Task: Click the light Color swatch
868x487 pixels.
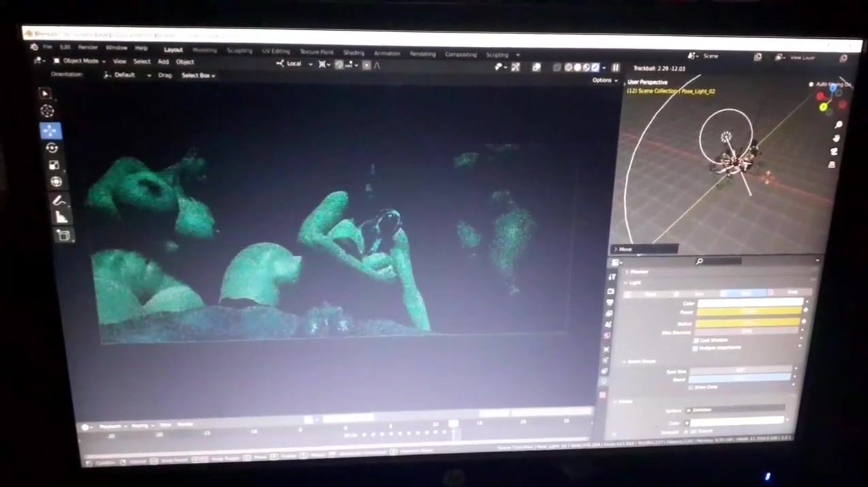Action: [x=750, y=302]
